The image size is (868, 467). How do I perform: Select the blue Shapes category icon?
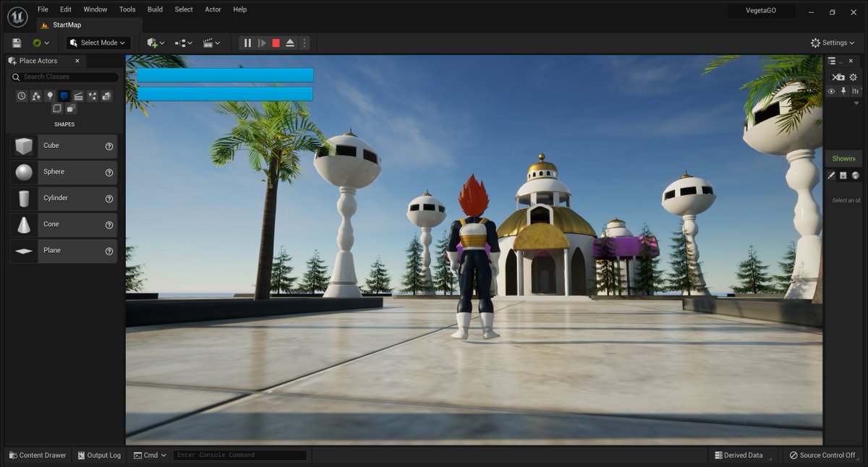64,95
